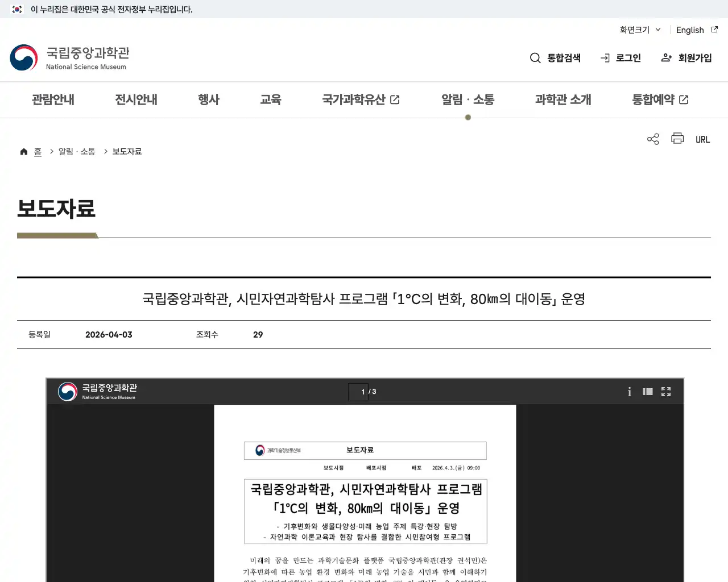
Task: Switch the document viewer to two-page layout
Action: click(647, 392)
